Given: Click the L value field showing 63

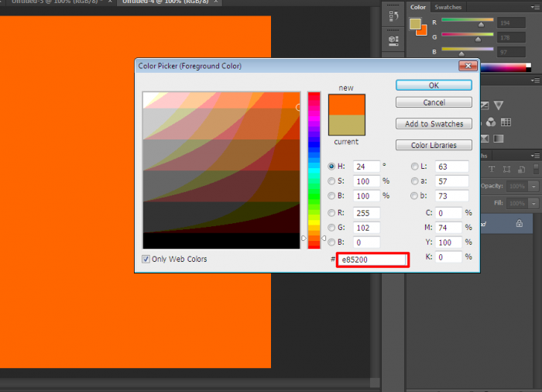Looking at the screenshot, I should pyautogui.click(x=451, y=167).
